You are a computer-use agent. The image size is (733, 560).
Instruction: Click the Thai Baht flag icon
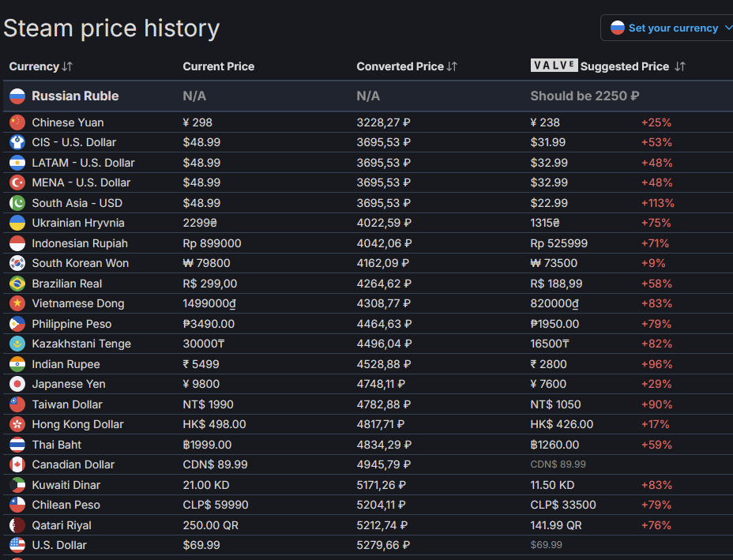[x=17, y=444]
